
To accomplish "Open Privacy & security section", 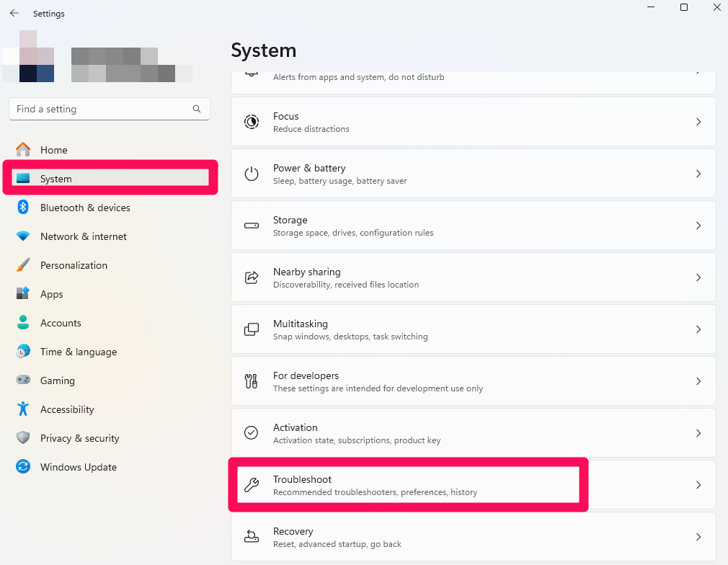I will [x=110, y=437].
